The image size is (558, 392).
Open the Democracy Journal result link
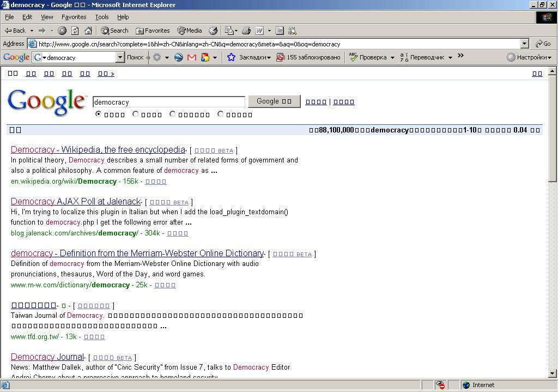(x=47, y=357)
